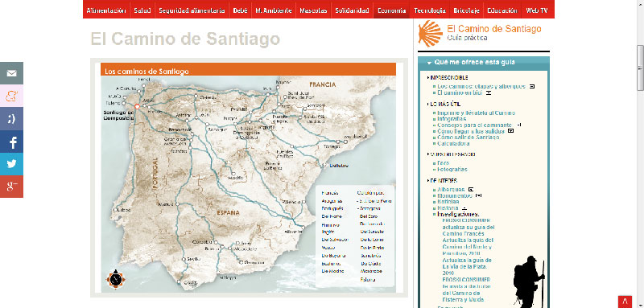Click the El Camino de Santiago sidebar title
The image size is (644, 308).
tap(494, 29)
